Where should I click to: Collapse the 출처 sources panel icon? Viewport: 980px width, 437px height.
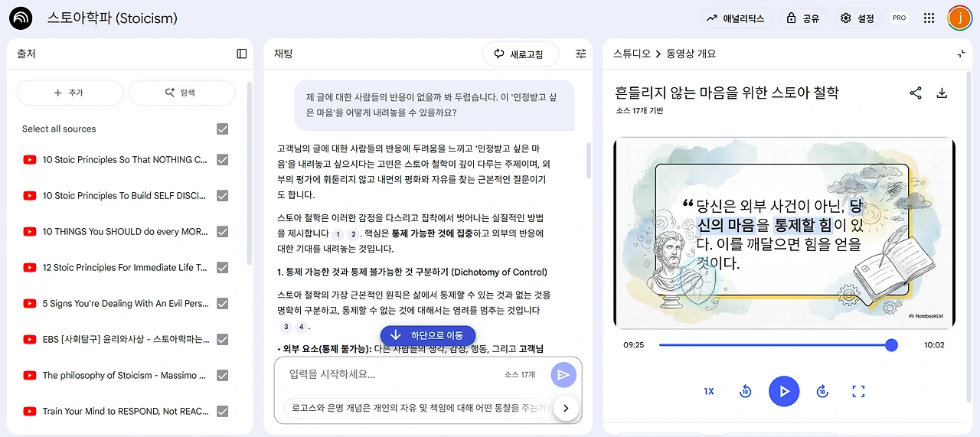coord(242,54)
